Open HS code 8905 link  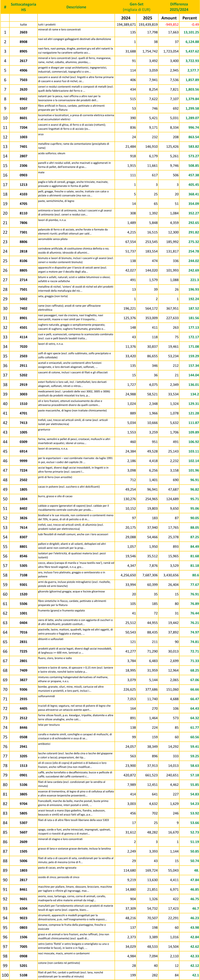point(23,51)
